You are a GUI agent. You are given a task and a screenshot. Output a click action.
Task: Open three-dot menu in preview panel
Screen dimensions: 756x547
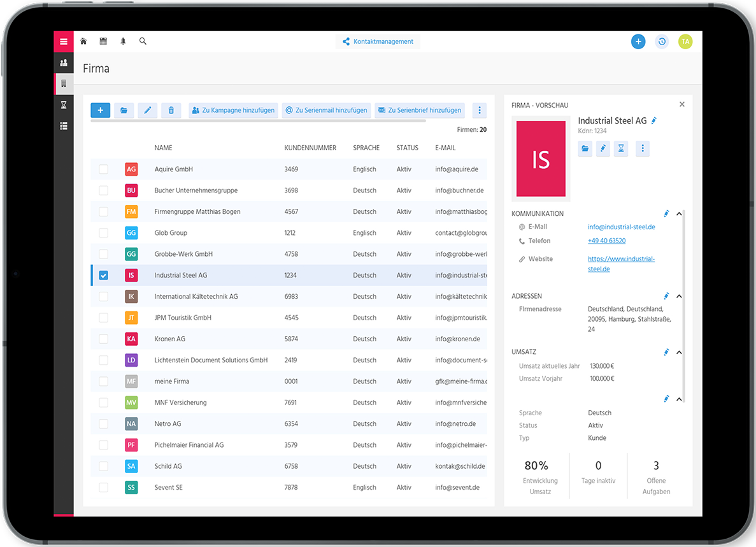point(642,148)
